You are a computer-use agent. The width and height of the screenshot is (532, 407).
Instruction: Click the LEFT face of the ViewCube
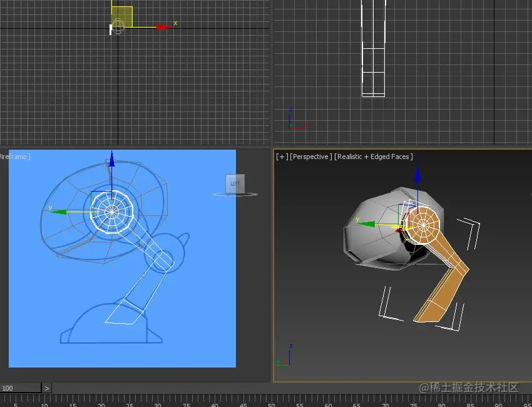click(x=235, y=183)
